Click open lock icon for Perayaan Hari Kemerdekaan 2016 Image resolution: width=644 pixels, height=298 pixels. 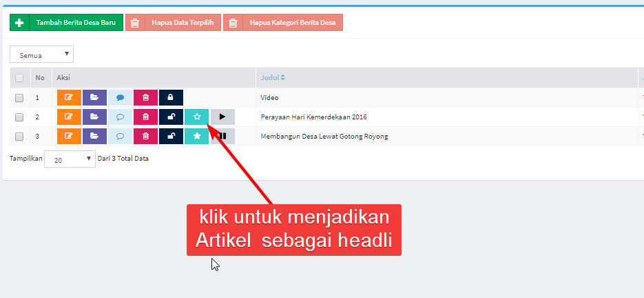pyautogui.click(x=171, y=117)
